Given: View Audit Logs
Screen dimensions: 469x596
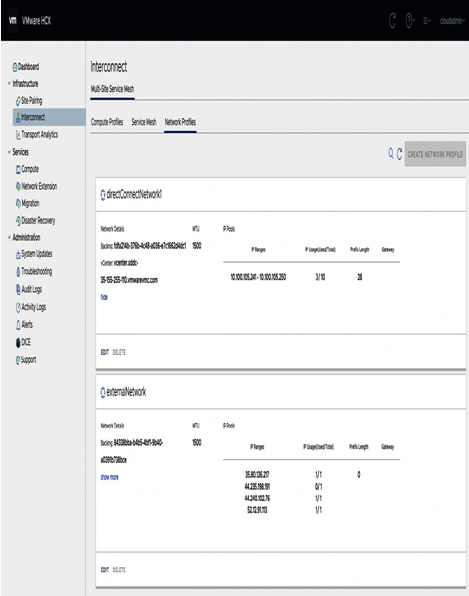Looking at the screenshot, I should pos(32,290).
